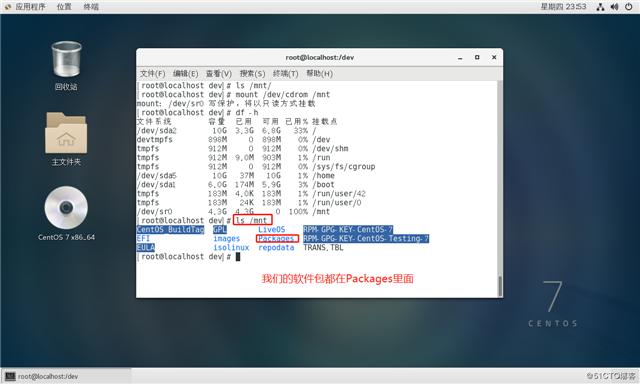Open the CentOS 7 x86_64 disc icon
Image resolution: width=640 pixels, height=384 pixels.
(x=66, y=213)
